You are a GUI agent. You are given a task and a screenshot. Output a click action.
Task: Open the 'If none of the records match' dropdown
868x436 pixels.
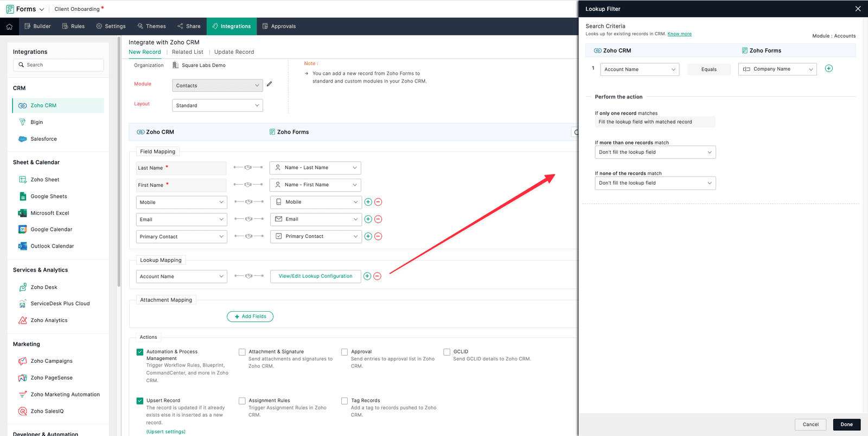pyautogui.click(x=655, y=184)
